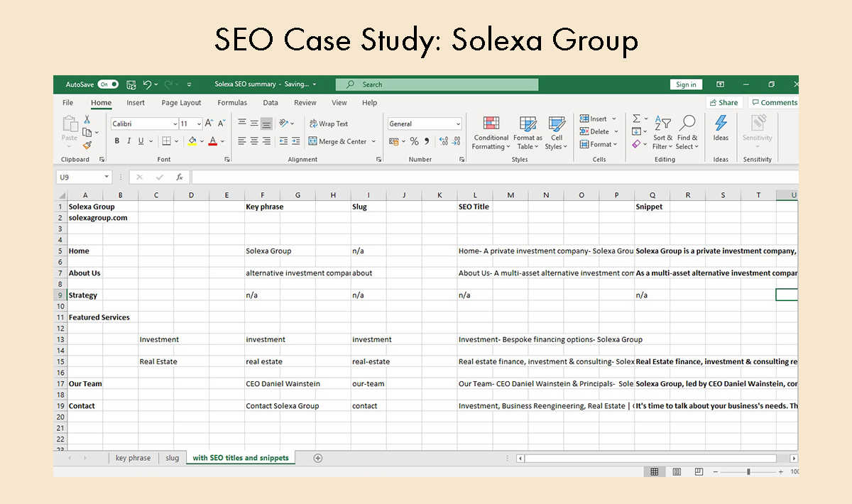Open the Comments pane button
The image size is (852, 504).
click(774, 102)
